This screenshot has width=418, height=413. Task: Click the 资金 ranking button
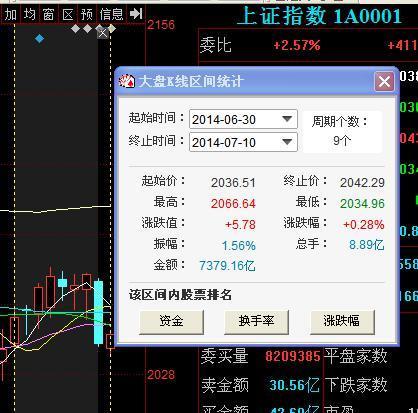[x=171, y=321]
